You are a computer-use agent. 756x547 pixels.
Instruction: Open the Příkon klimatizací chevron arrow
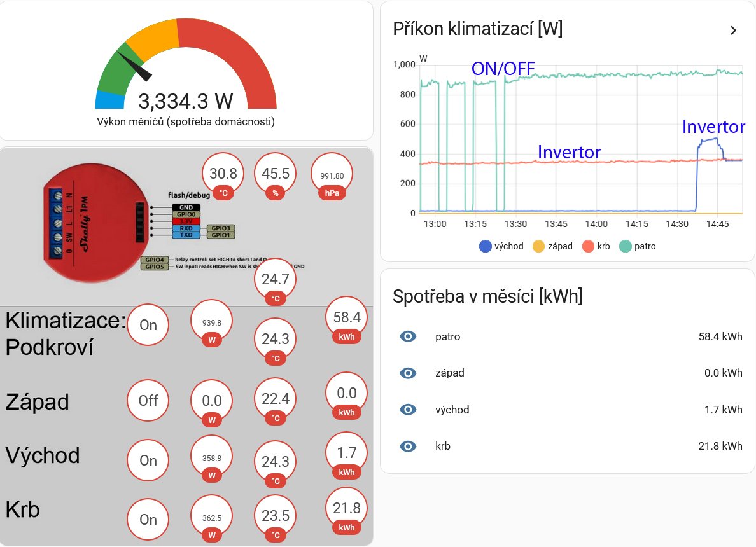[x=733, y=31]
